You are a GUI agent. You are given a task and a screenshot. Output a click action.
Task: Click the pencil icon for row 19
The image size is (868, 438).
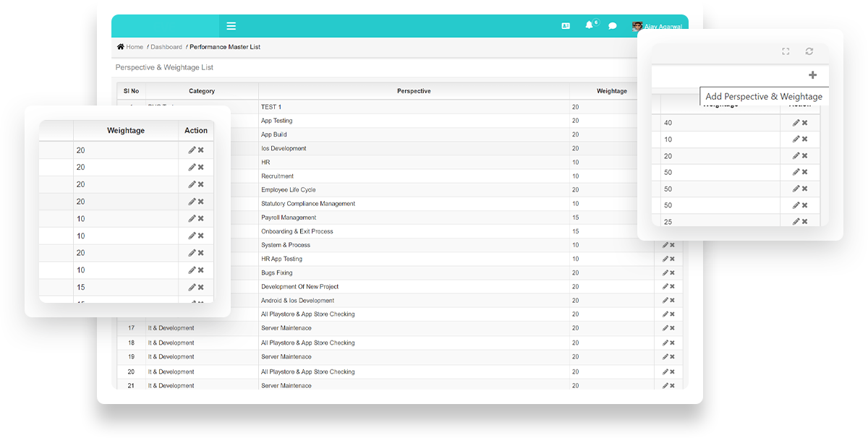665,357
